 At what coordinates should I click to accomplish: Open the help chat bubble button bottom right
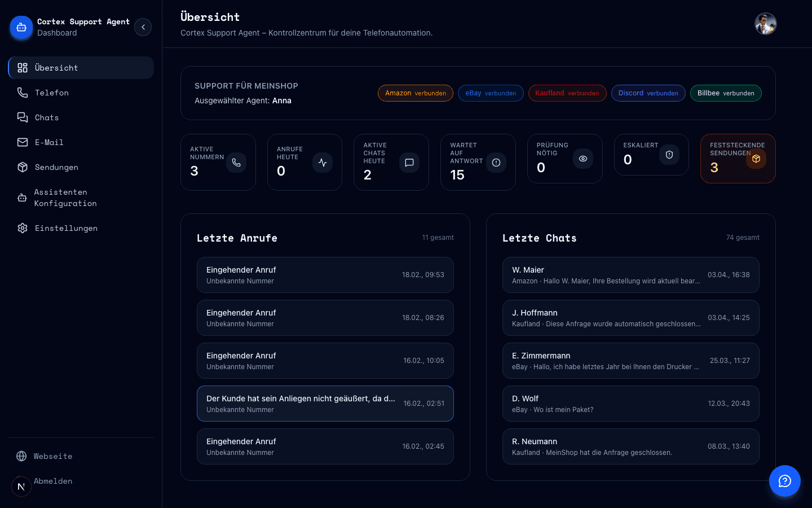785,481
